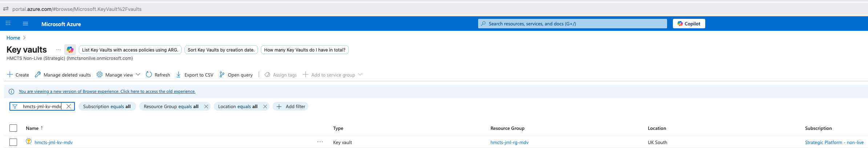Click Assign tags
The height and width of the screenshot is (148, 868).
(280, 75)
